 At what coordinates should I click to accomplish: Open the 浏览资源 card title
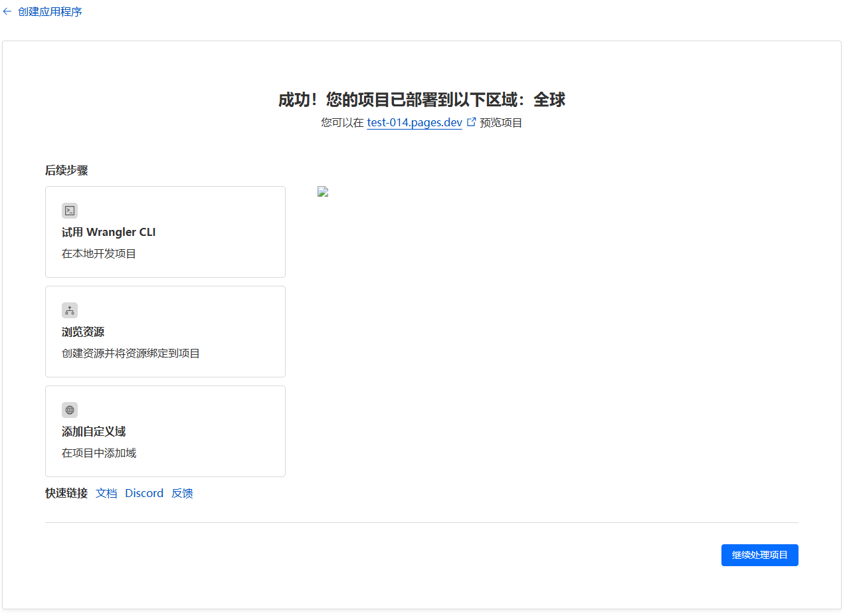tap(83, 332)
